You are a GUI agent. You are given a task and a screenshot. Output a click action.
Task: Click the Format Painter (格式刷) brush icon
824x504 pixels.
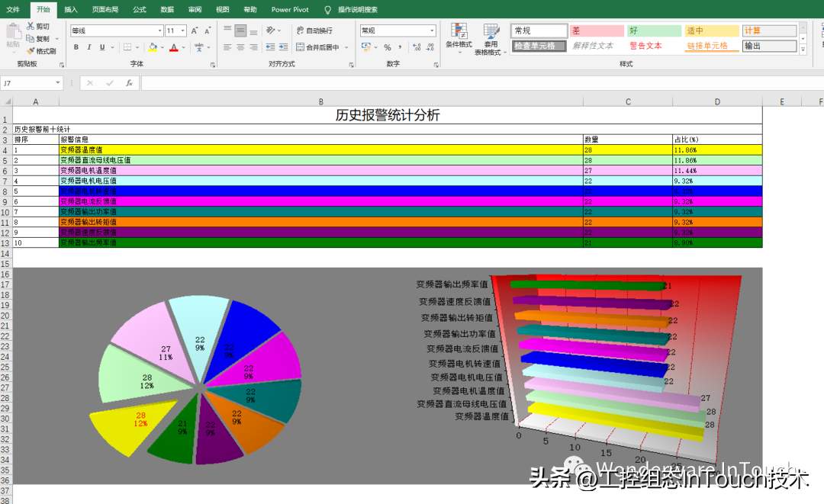pos(30,51)
